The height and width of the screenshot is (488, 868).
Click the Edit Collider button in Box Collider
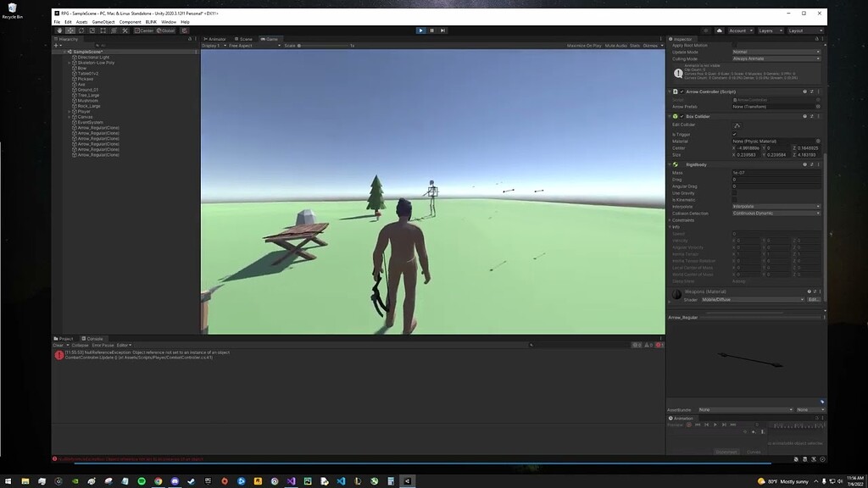point(737,125)
